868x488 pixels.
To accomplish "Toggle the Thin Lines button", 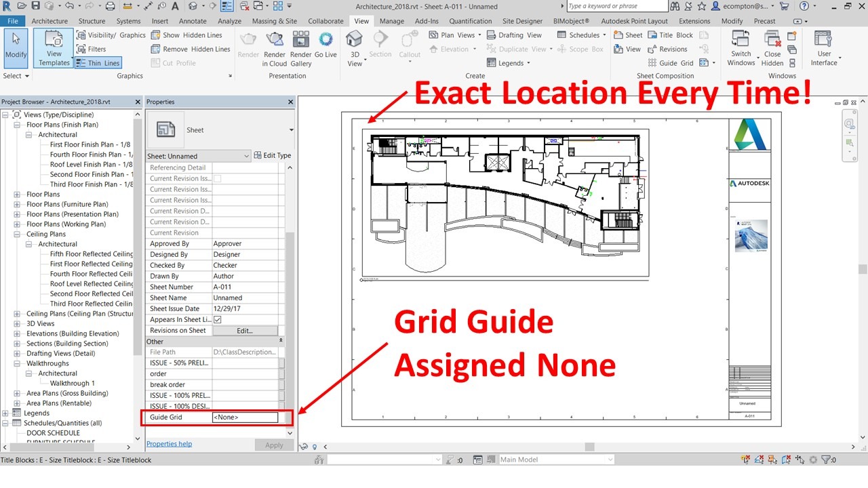I will click(98, 63).
